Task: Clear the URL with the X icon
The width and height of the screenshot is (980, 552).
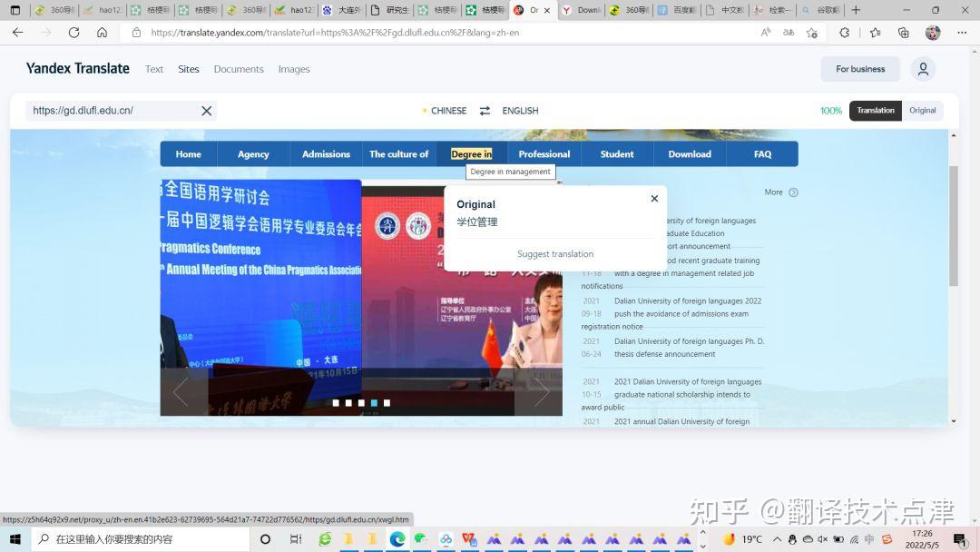Action: pos(206,110)
